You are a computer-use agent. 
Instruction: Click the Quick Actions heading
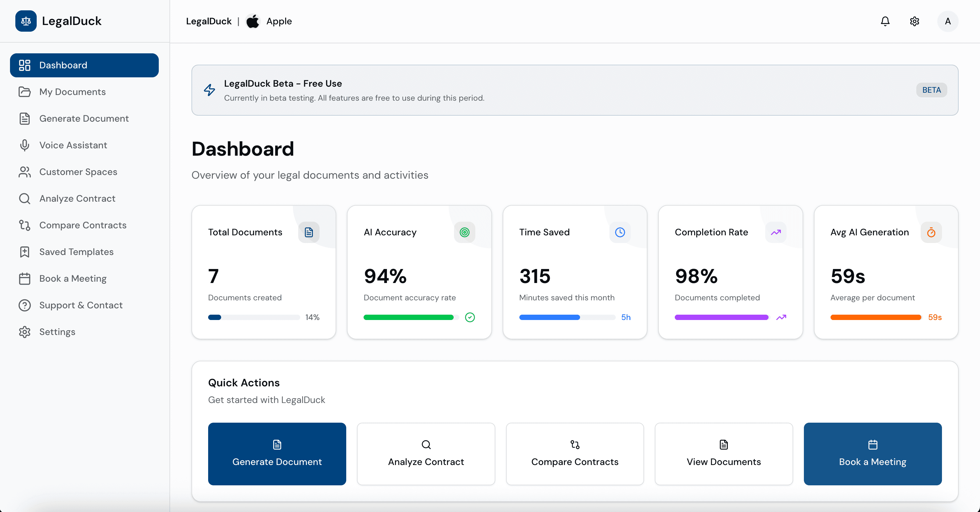[x=243, y=383]
